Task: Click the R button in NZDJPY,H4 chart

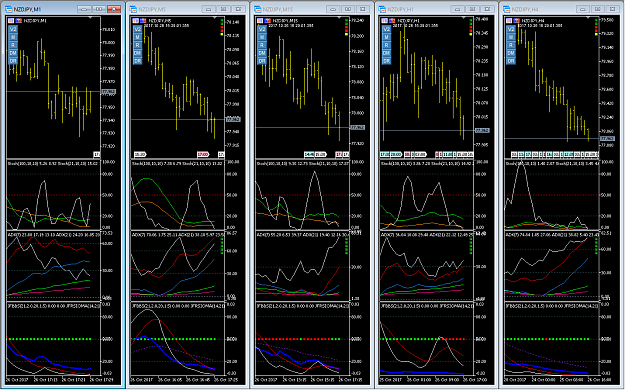Action: point(511,45)
